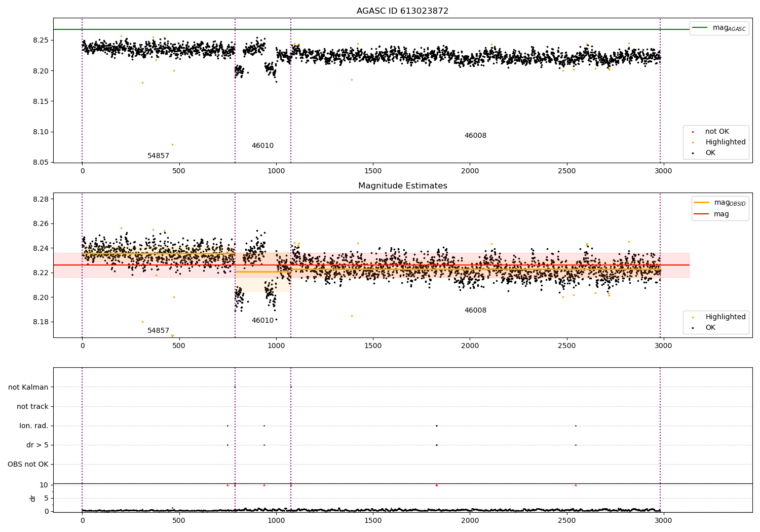Click the 54857 label in Magnitude Estimates plot
760x532 pixels.
click(x=158, y=331)
